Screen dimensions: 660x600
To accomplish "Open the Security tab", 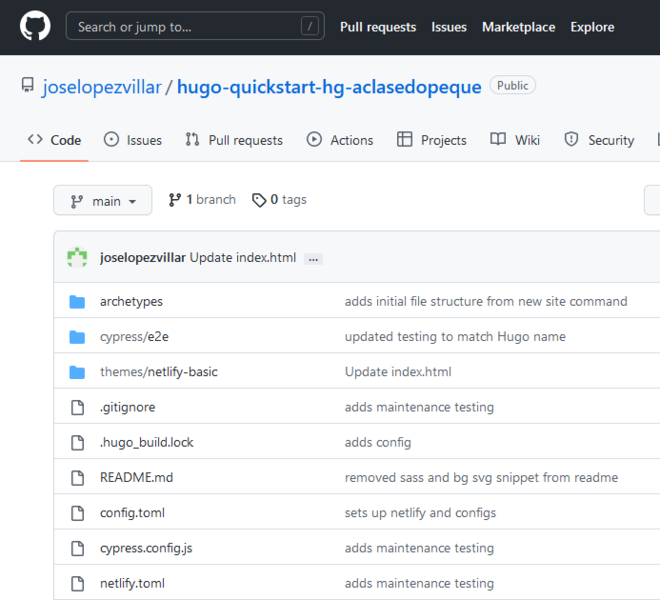I will coord(599,140).
